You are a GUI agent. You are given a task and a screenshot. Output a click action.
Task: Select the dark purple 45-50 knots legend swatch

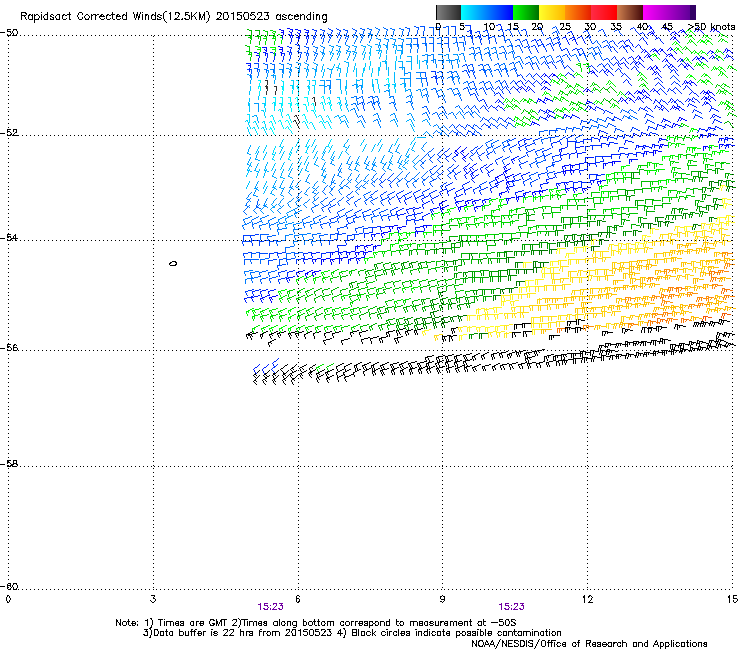682,12
